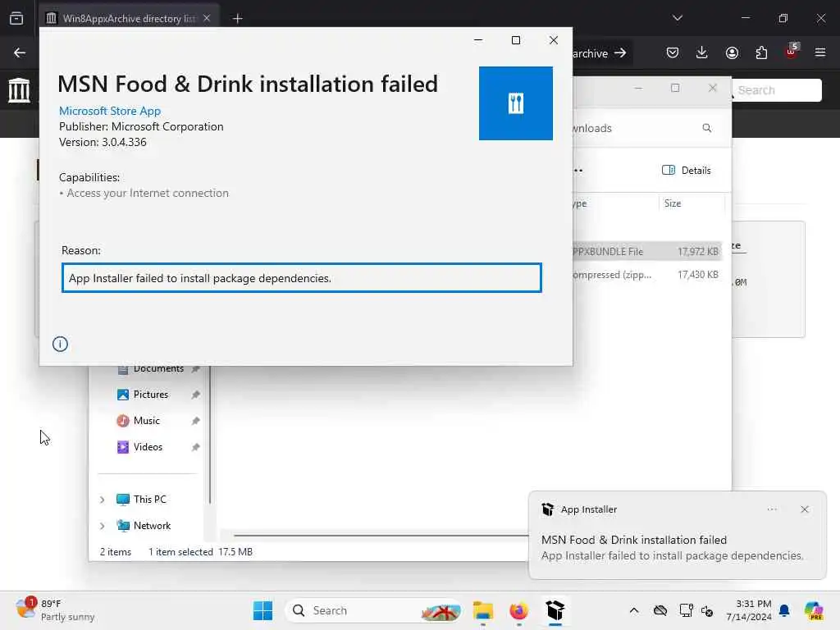Unpin Pictures from Quick access
The height and width of the screenshot is (630, 840).
[x=195, y=395]
